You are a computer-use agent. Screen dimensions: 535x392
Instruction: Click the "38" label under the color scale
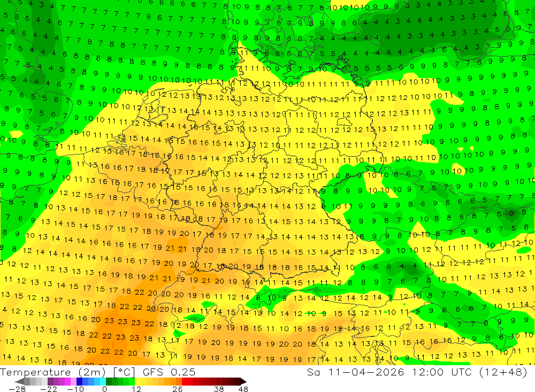coord(219,389)
